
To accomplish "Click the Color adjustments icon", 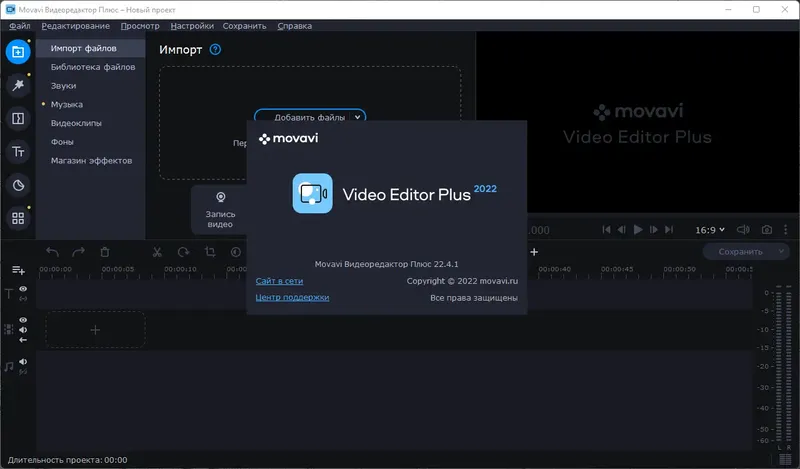I will pyautogui.click(x=236, y=252).
